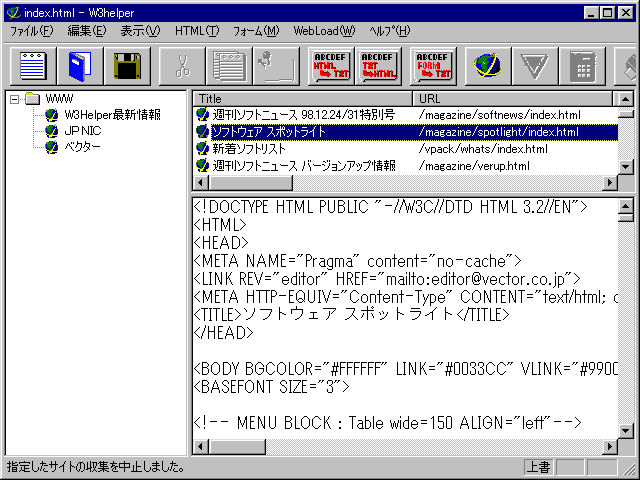Click the new document toolbar icon
The height and width of the screenshot is (480, 640).
pyautogui.click(x=33, y=66)
